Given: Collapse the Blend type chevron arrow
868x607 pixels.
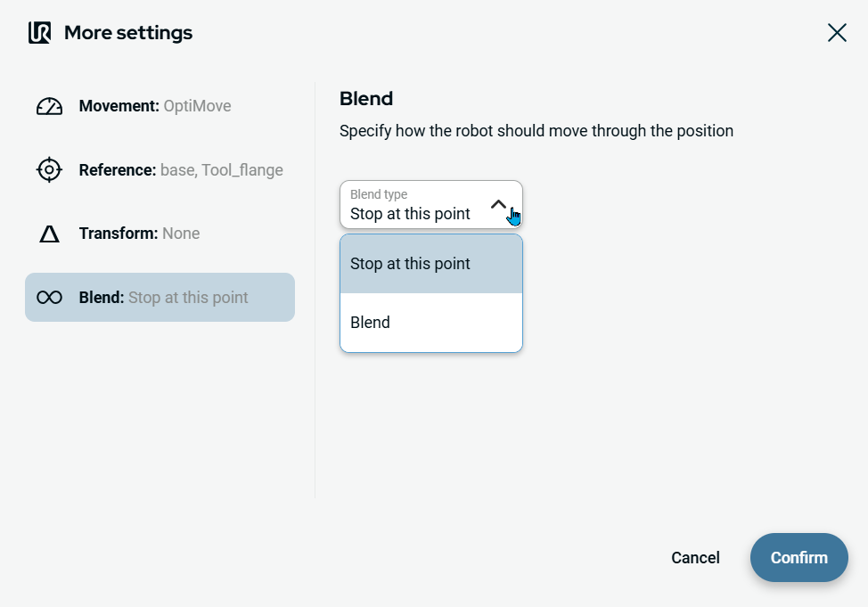Looking at the screenshot, I should [x=499, y=204].
